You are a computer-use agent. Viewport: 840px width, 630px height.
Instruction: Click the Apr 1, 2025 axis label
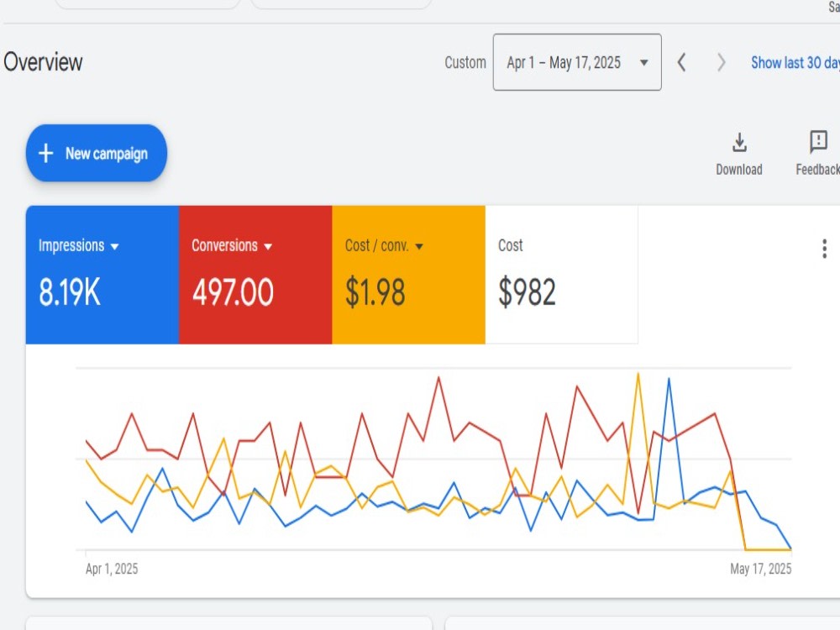click(x=112, y=569)
